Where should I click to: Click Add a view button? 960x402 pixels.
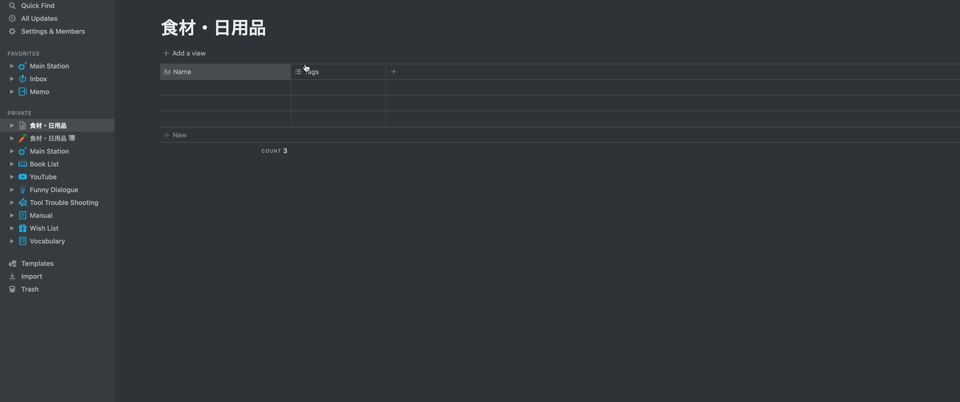pyautogui.click(x=184, y=53)
